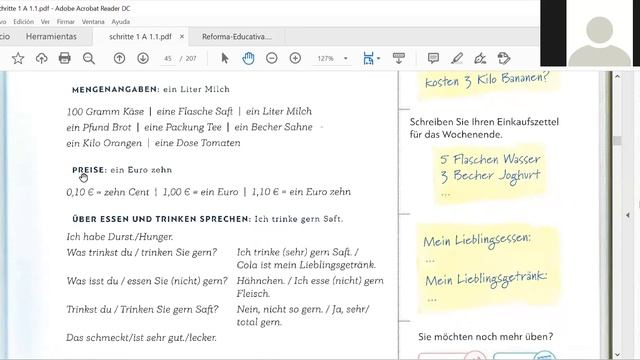The image size is (640, 360).
Task: Go to next page arrow
Action: (x=143, y=58)
